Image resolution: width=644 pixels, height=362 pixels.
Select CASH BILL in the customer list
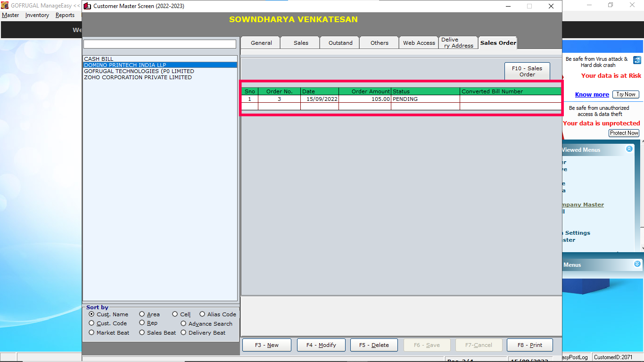click(x=160, y=59)
